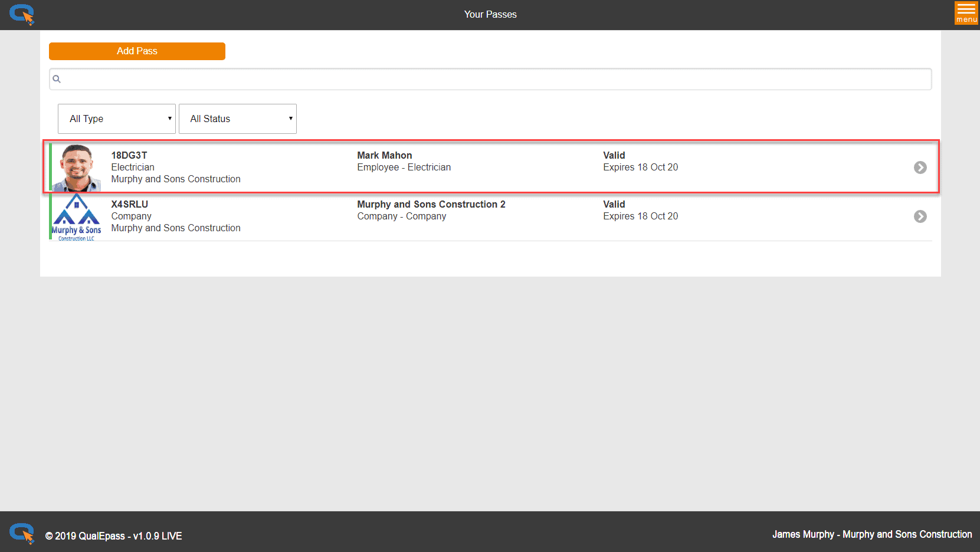
Task: Select pass code X4SRLU
Action: pyautogui.click(x=130, y=204)
